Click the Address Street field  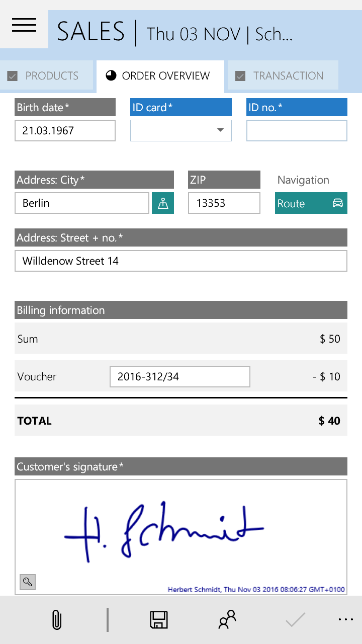181,261
